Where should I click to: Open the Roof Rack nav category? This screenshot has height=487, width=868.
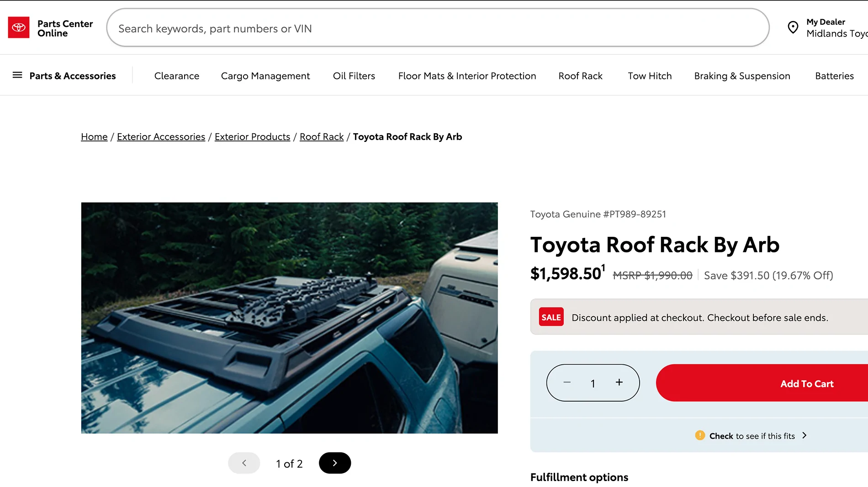point(581,76)
